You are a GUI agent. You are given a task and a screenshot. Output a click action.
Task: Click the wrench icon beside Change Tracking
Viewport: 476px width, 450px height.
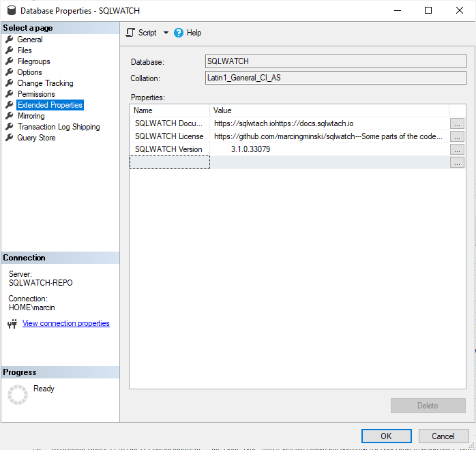[x=10, y=82]
